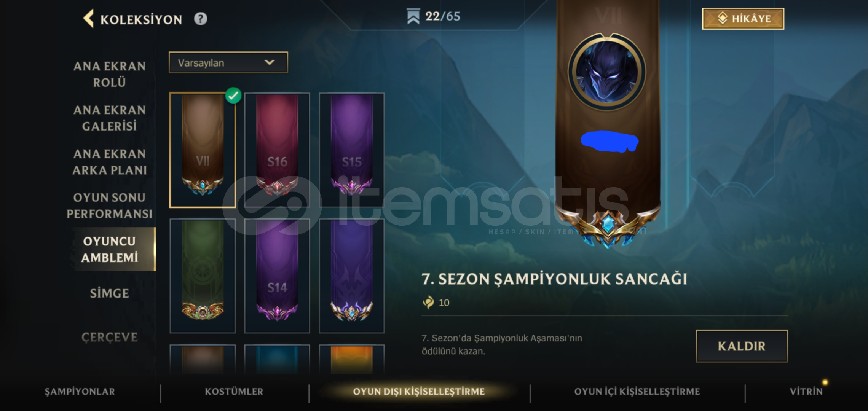Click the currency icon next to 10
The image size is (868, 411).
click(x=428, y=303)
